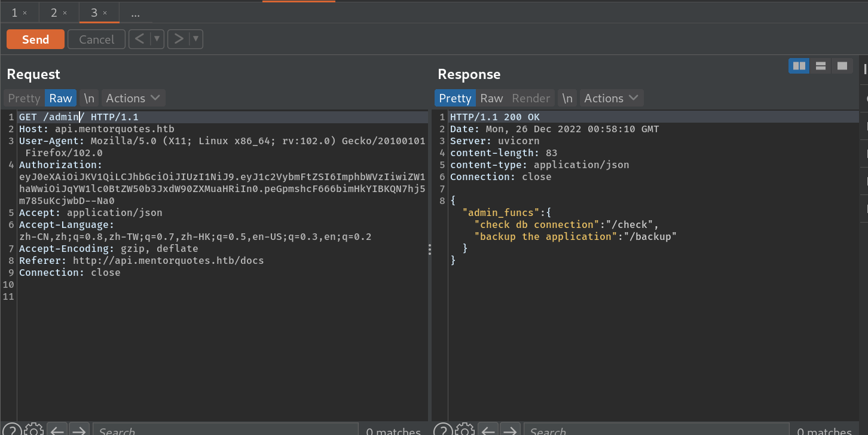Select the side-by-side split layout icon
Screen dimensions: 868x435
tap(799, 66)
